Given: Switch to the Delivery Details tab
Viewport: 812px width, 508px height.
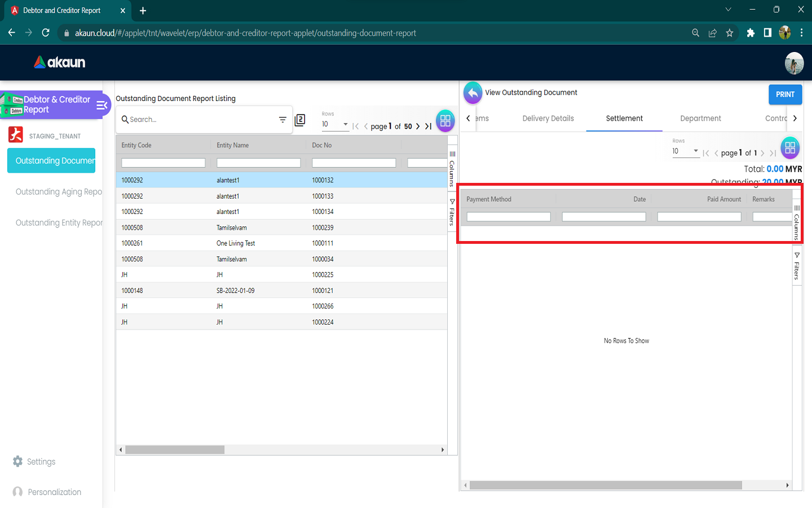Looking at the screenshot, I should [548, 119].
